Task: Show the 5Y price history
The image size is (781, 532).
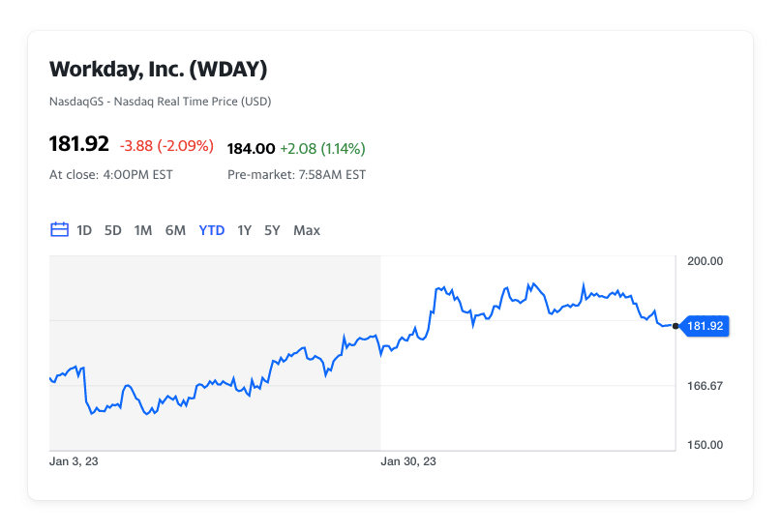Action: coord(272,230)
